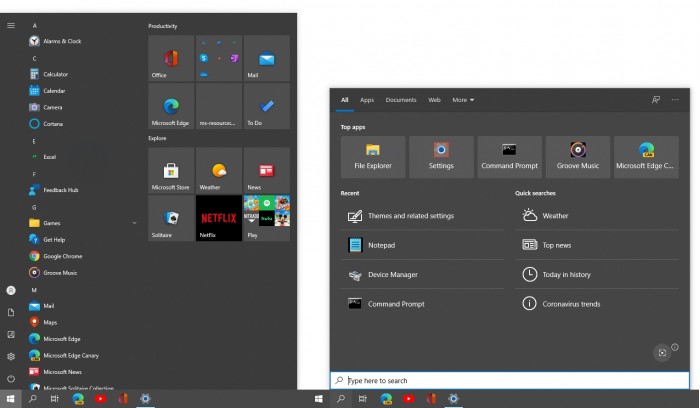The image size is (700, 408).
Task: Open Command Prompt from Top apps
Action: (509, 157)
